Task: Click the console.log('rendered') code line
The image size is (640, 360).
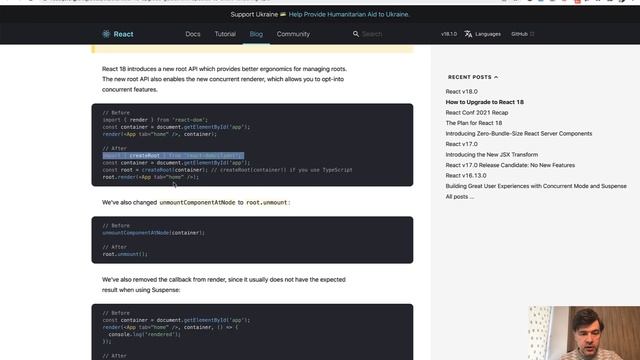Action: click(144, 334)
